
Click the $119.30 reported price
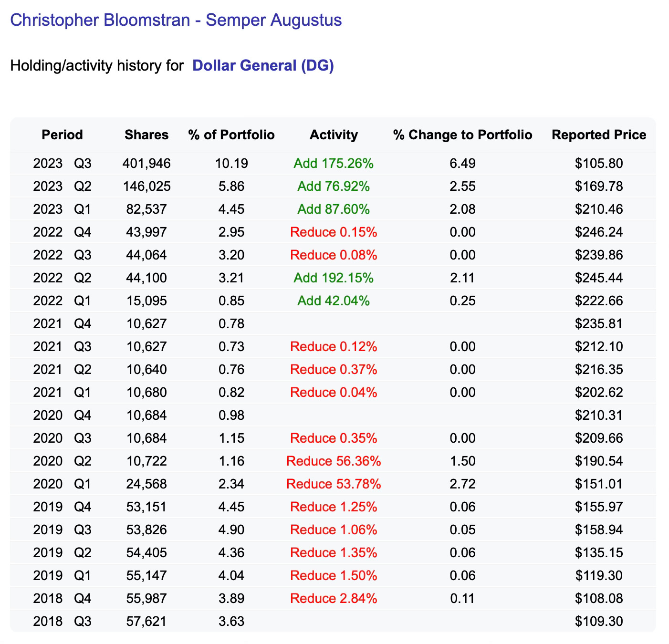599,576
